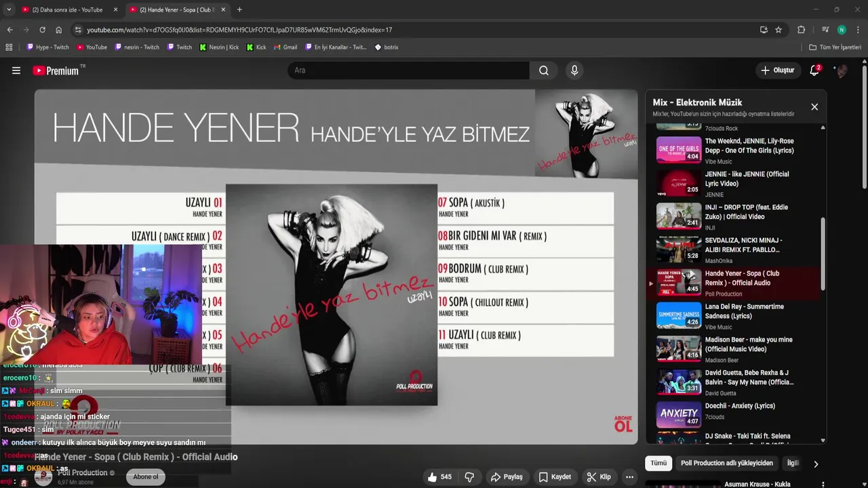The height and width of the screenshot is (488, 868).
Task: Click ABONE OL watermark on video
Action: point(623,424)
